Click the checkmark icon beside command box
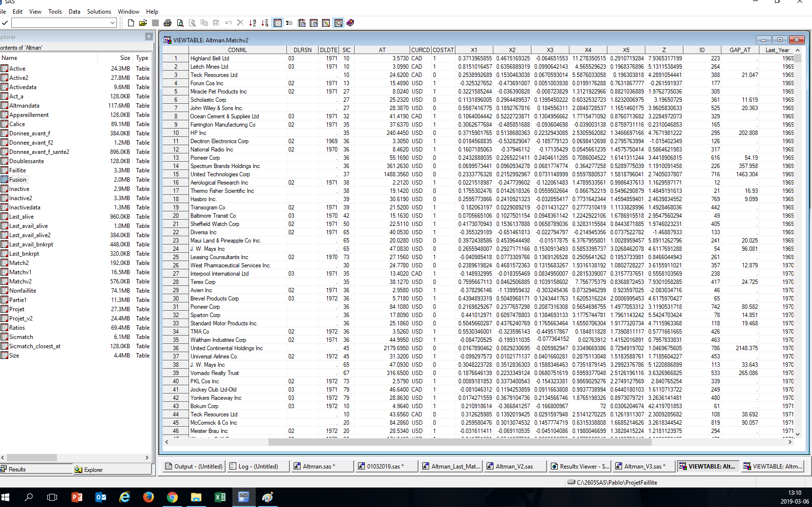Viewport: 812px width, 507px height. pos(4,23)
